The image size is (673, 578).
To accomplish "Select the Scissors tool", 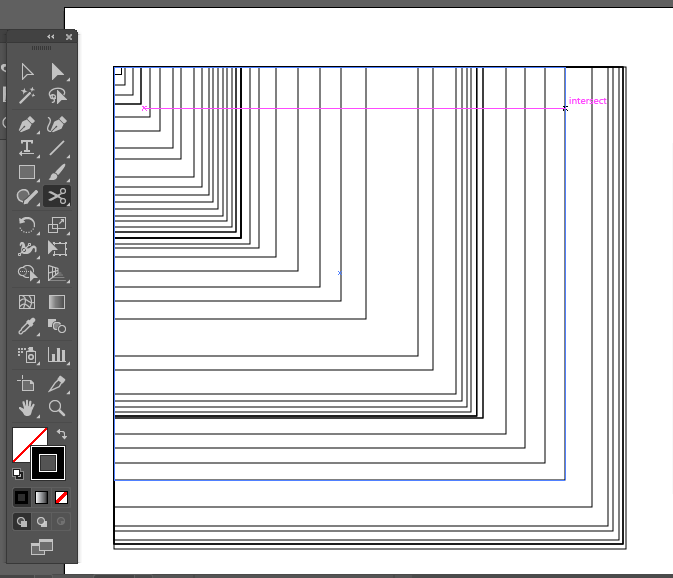I will tap(57, 197).
